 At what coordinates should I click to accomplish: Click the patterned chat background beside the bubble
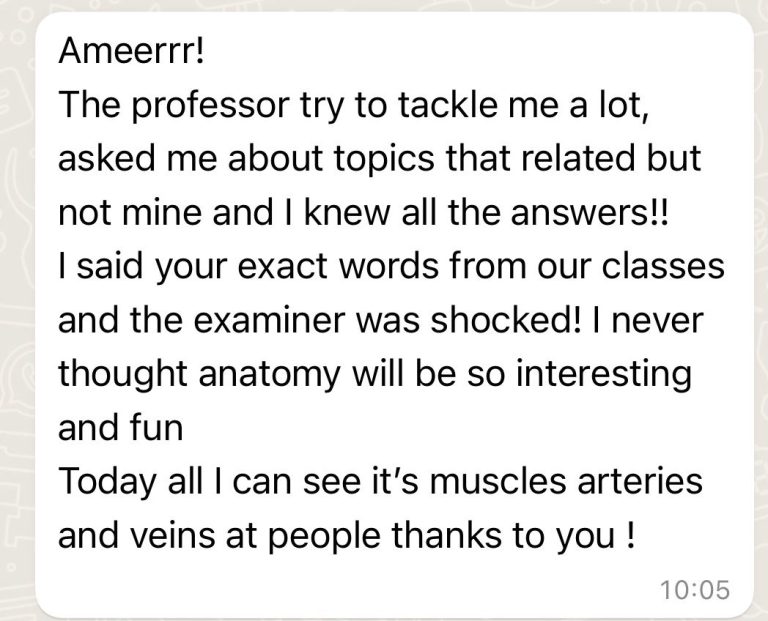(x=17, y=300)
